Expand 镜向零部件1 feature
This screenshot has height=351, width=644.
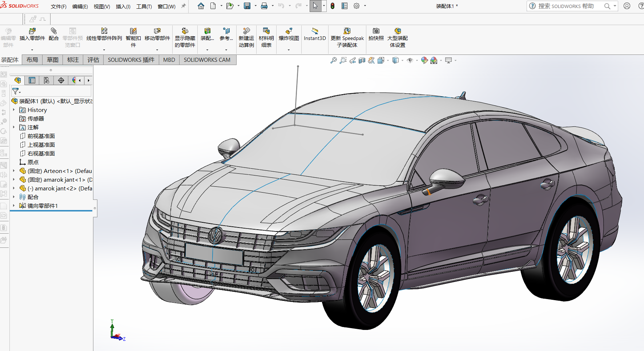[14, 206]
